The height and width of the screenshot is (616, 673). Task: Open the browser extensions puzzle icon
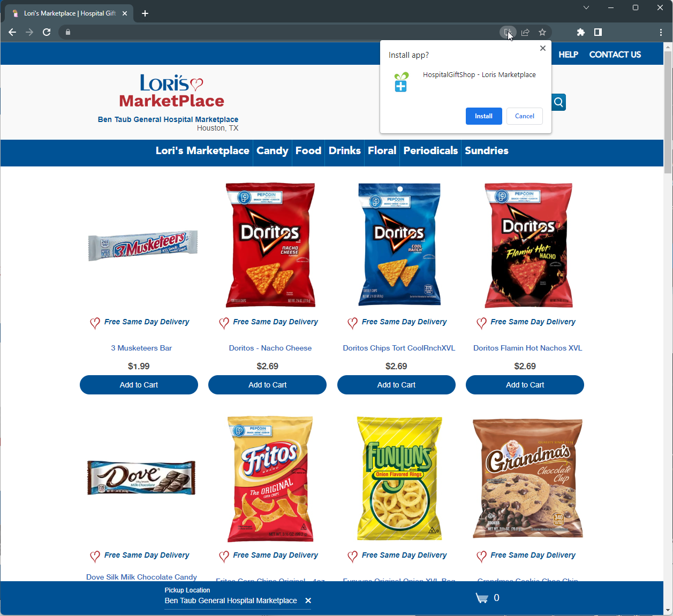click(x=581, y=32)
